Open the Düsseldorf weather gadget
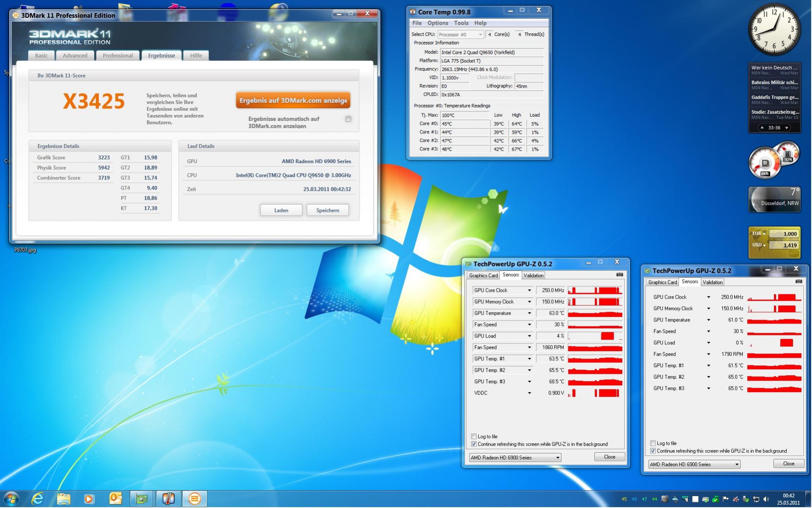812x508 pixels. pyautogui.click(x=774, y=199)
